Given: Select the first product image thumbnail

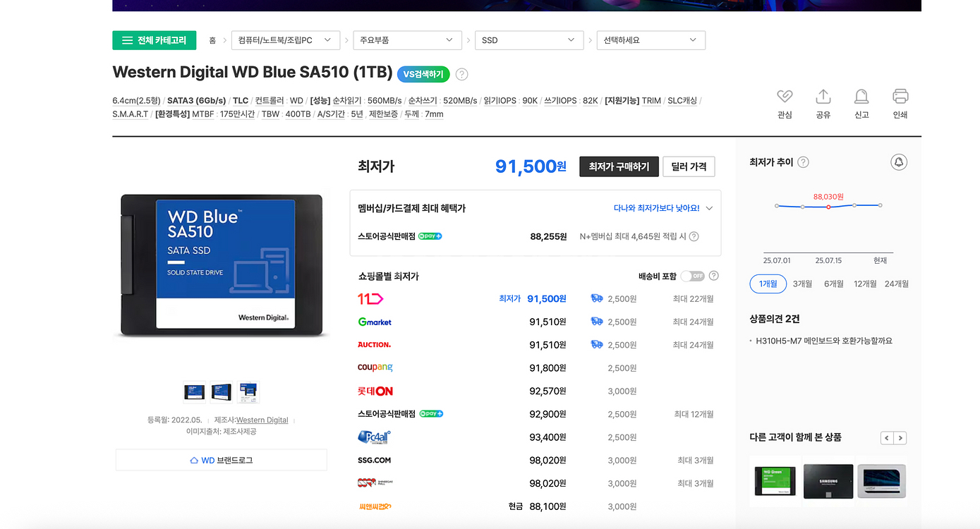Looking at the screenshot, I should 194,391.
